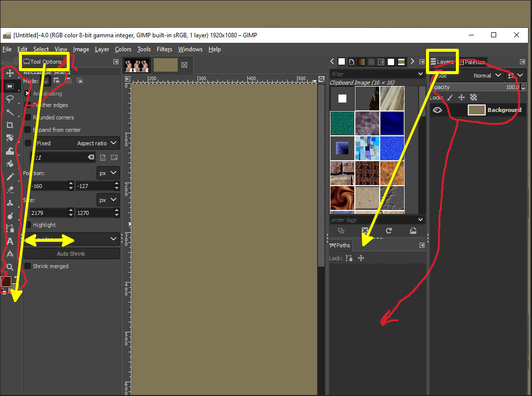532x396 pixels.
Task: Select the Measure tool
Action: pos(10,254)
